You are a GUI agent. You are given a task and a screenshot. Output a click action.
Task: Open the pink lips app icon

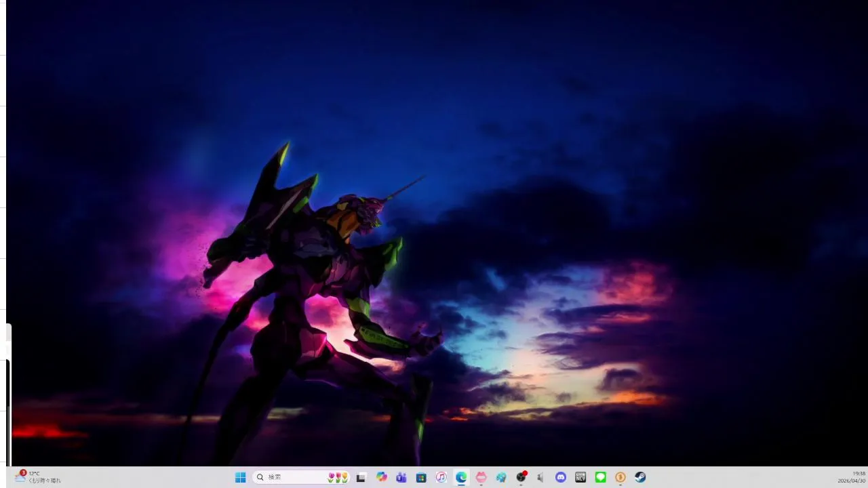[481, 477]
